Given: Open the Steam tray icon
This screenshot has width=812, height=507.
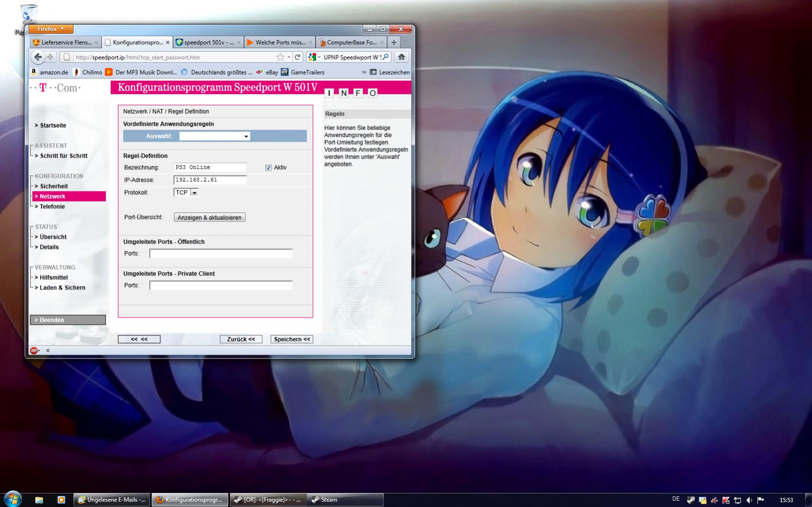Looking at the screenshot, I should tap(691, 500).
